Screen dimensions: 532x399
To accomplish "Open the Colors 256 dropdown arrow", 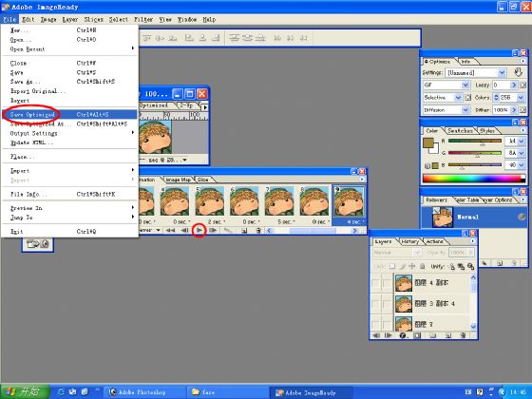I will [x=522, y=97].
